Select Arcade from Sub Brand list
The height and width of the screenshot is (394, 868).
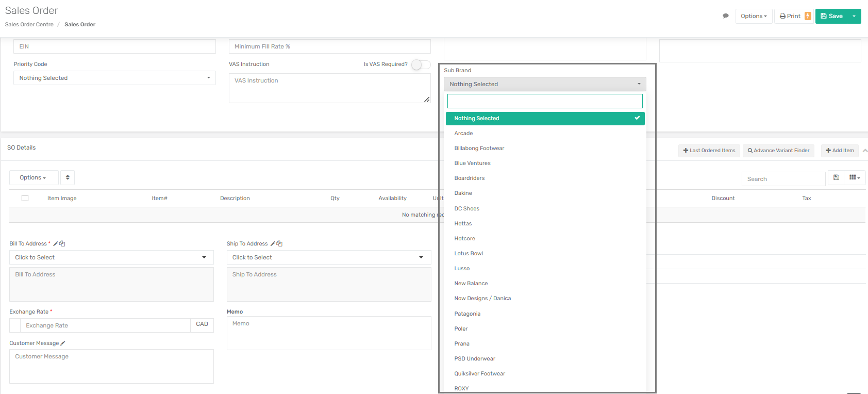coord(463,133)
